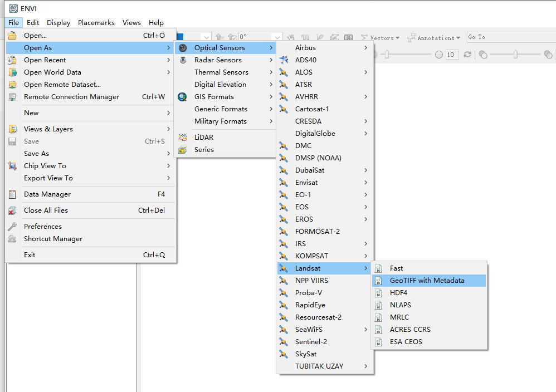Click the Open Remote Dataset icon

[x=12, y=84]
